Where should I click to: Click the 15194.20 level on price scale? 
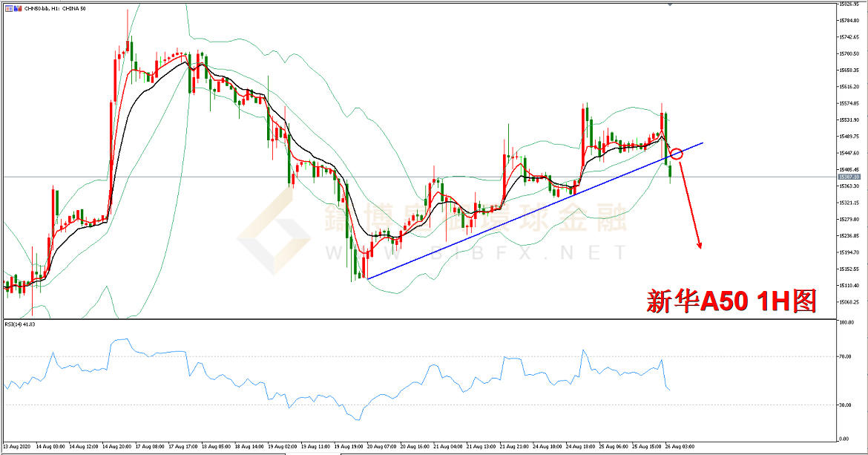(x=849, y=252)
